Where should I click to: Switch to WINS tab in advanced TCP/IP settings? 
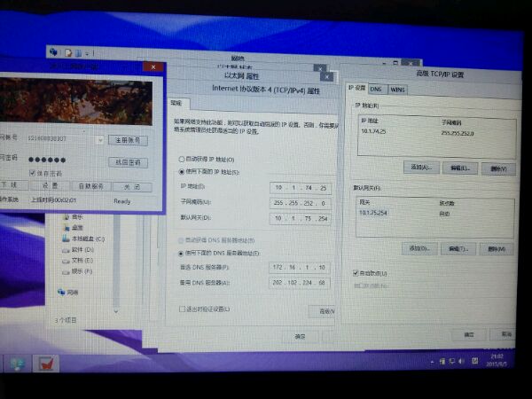[397, 90]
